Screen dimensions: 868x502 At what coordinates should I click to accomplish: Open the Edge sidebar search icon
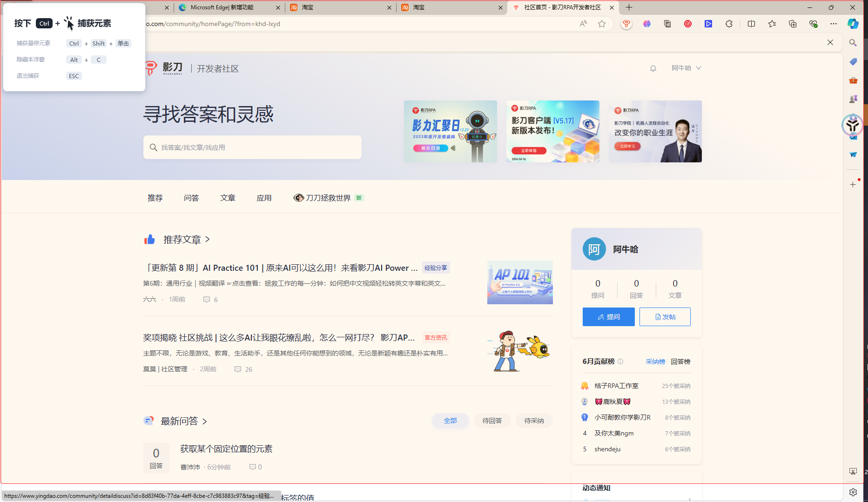click(x=853, y=43)
